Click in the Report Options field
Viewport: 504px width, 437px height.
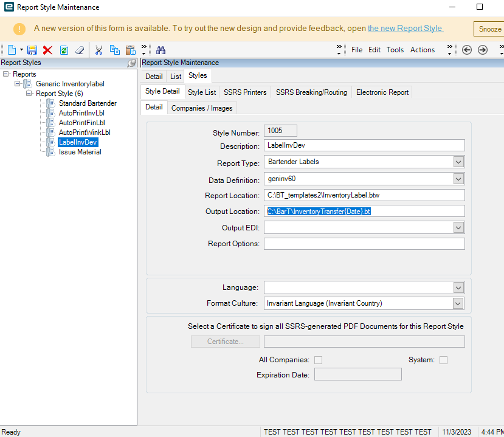(364, 244)
